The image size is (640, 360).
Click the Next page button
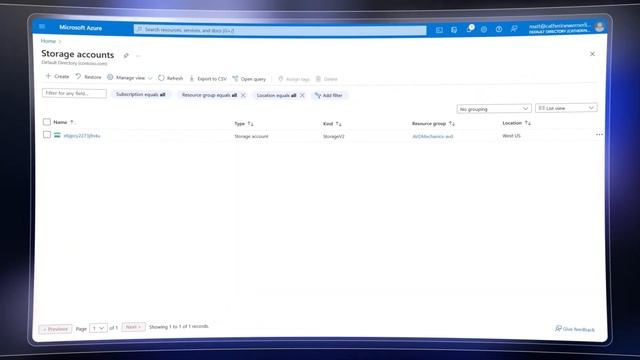coord(133,327)
